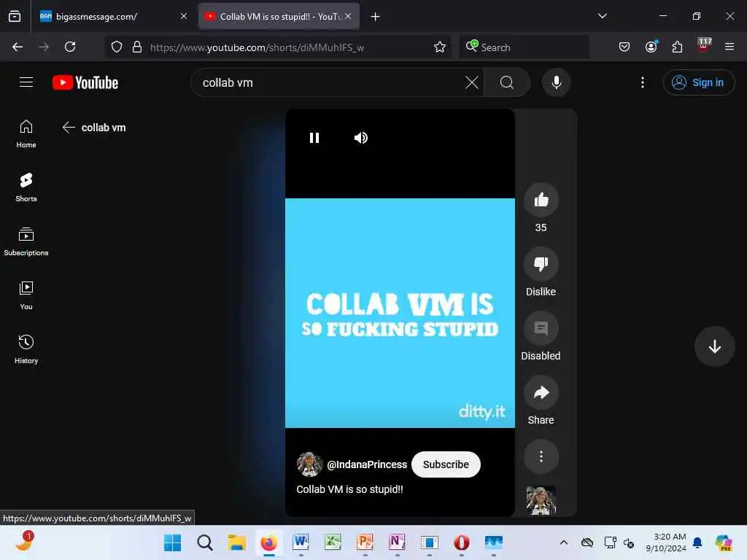This screenshot has height=560, width=747.
Task: Open tracking protection shield icon
Action: pyautogui.click(x=117, y=47)
